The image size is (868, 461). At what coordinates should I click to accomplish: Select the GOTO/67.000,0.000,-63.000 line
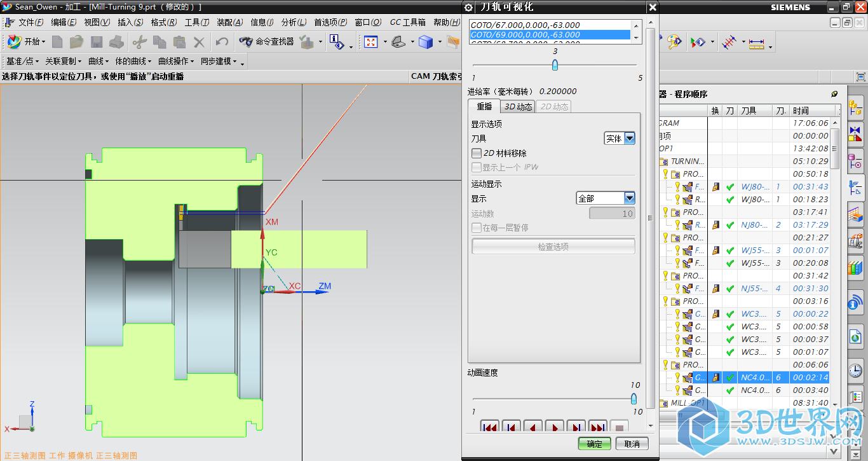[550, 25]
